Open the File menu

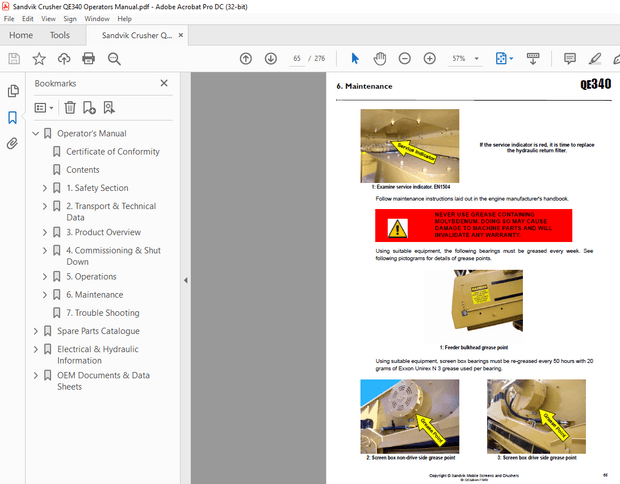click(x=9, y=19)
